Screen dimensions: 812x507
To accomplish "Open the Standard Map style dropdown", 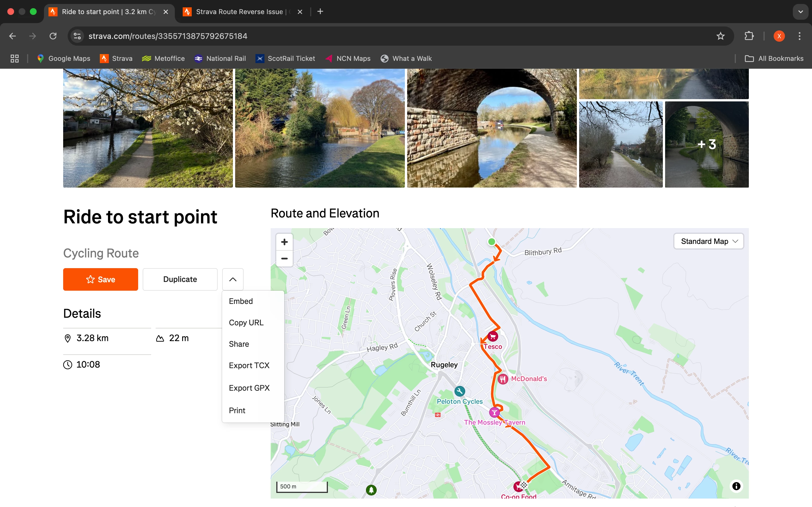I will click(x=709, y=241).
